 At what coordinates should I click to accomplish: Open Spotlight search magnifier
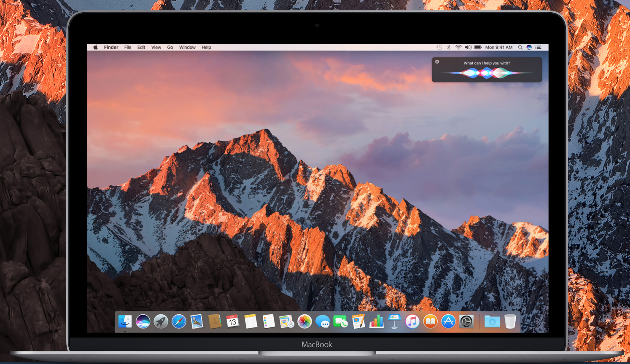pos(520,48)
